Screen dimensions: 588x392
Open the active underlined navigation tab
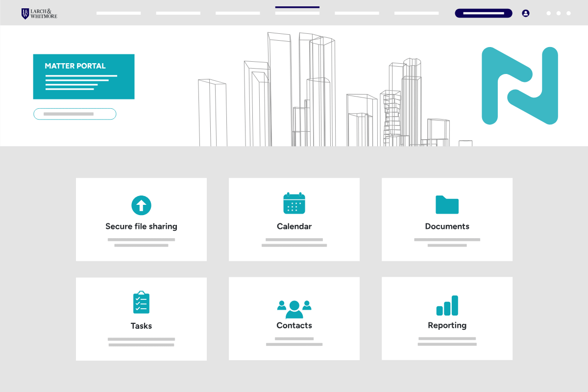click(x=297, y=13)
